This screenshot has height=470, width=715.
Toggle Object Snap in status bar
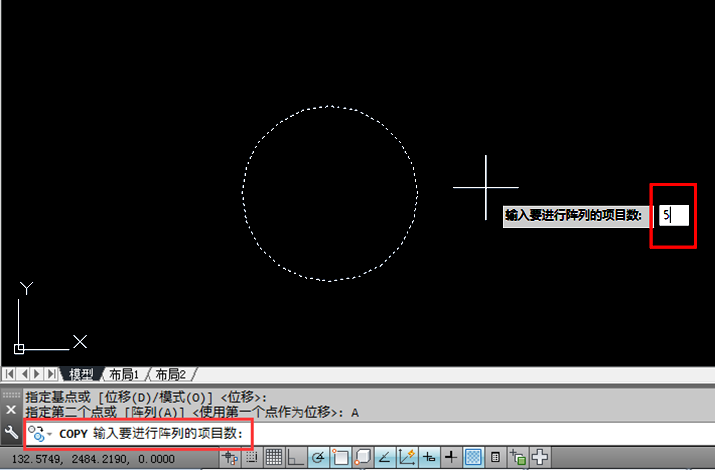pyautogui.click(x=340, y=457)
